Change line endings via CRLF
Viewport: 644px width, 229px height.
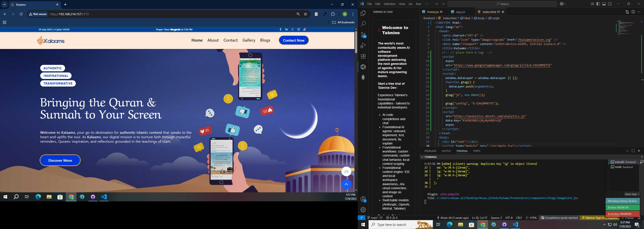pyautogui.click(x=519, y=218)
